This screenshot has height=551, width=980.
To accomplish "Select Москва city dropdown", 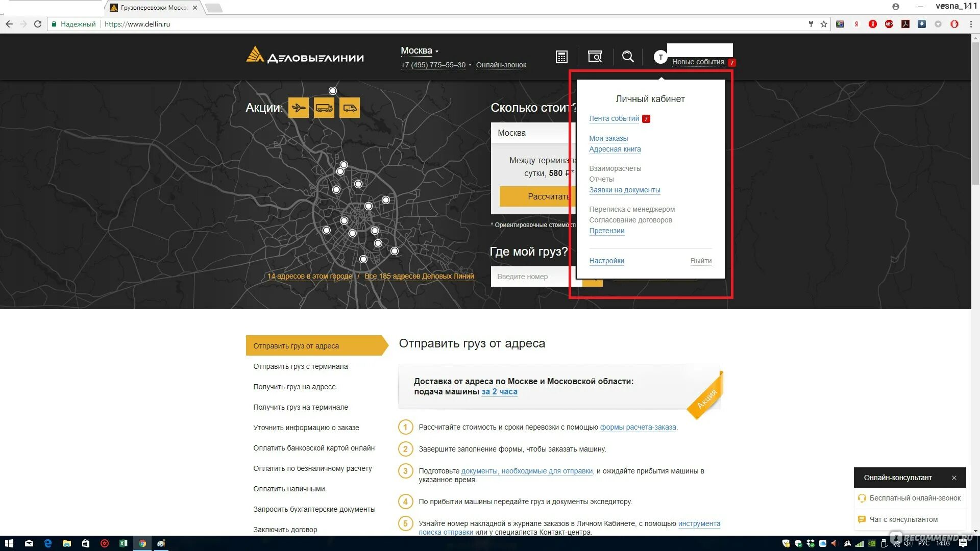I will tap(418, 50).
